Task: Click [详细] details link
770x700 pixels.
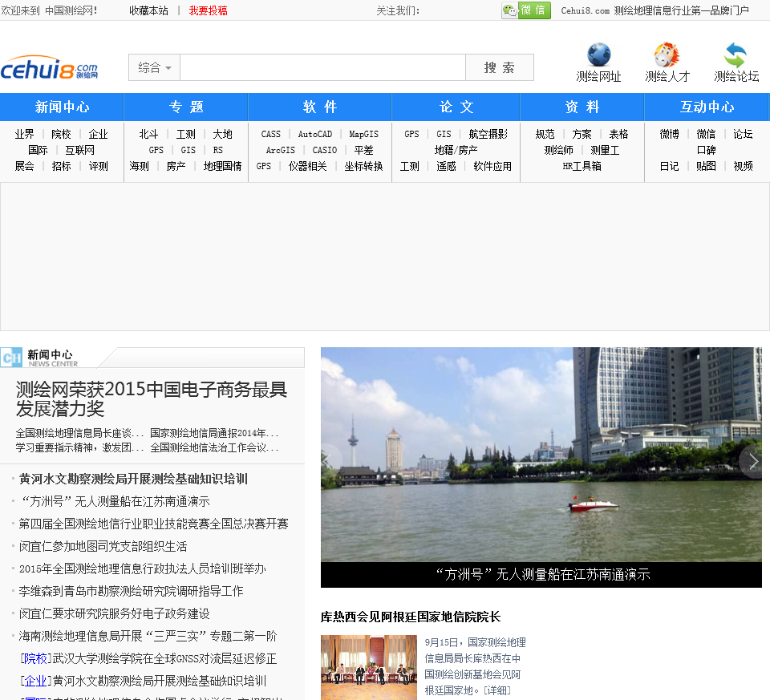Action: [x=497, y=690]
